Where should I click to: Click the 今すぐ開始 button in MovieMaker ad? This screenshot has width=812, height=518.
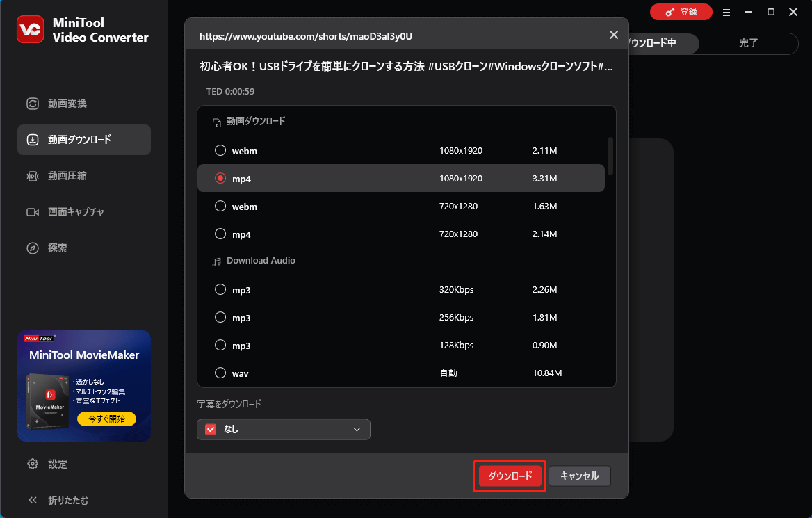click(106, 419)
